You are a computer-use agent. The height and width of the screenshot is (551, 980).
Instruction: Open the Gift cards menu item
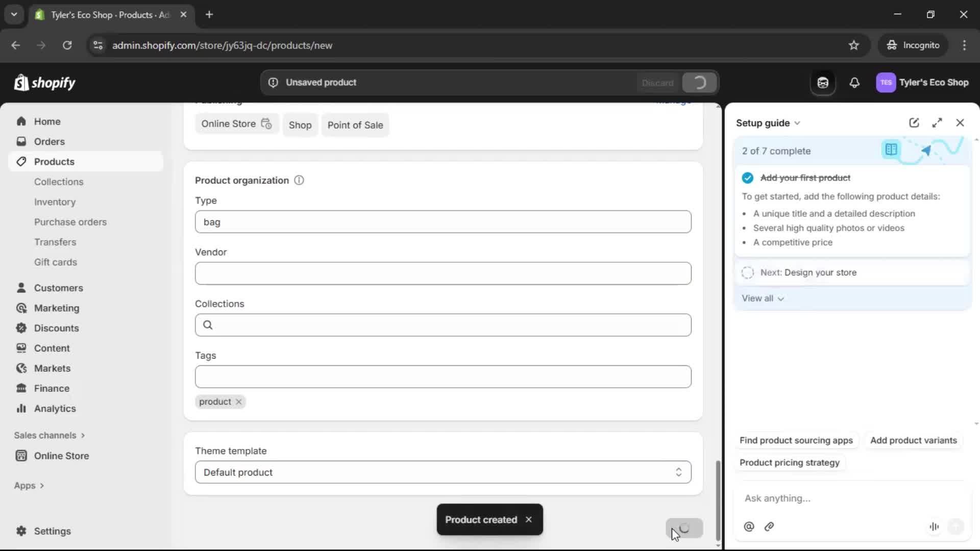click(56, 262)
